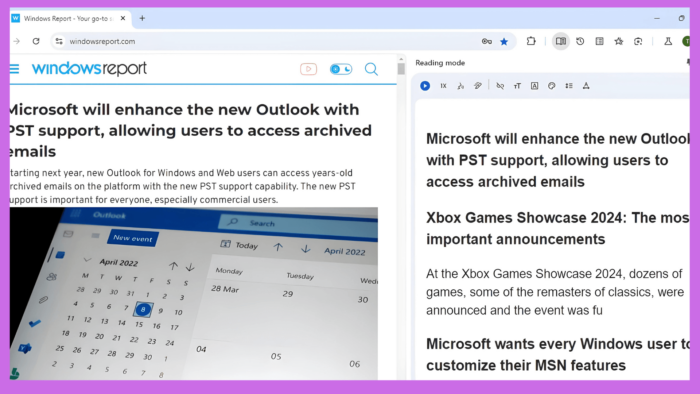This screenshot has width=700, height=394.
Task: Open the site search magnifier
Action: (x=371, y=69)
